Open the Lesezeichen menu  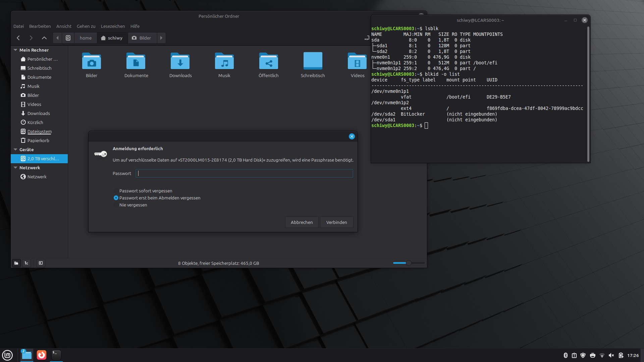(x=113, y=26)
